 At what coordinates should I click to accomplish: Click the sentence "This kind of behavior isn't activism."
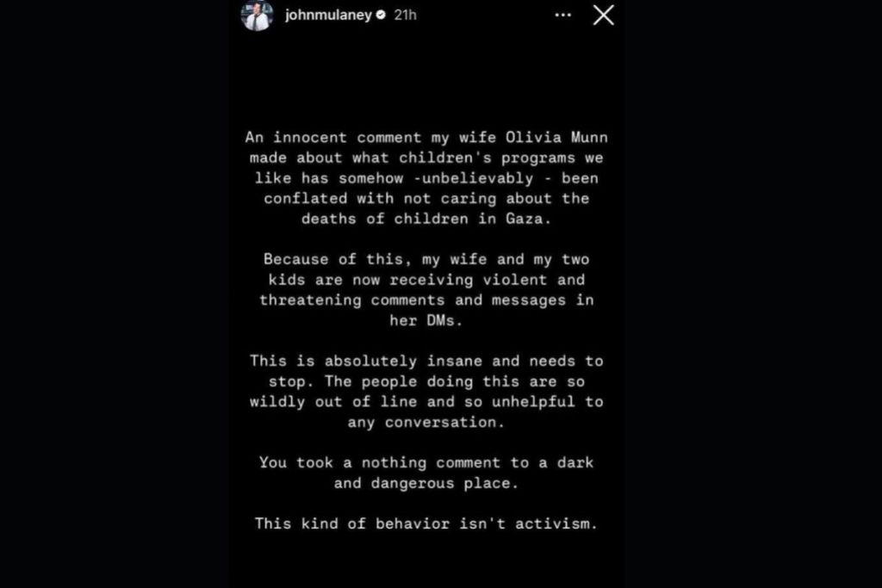click(426, 524)
